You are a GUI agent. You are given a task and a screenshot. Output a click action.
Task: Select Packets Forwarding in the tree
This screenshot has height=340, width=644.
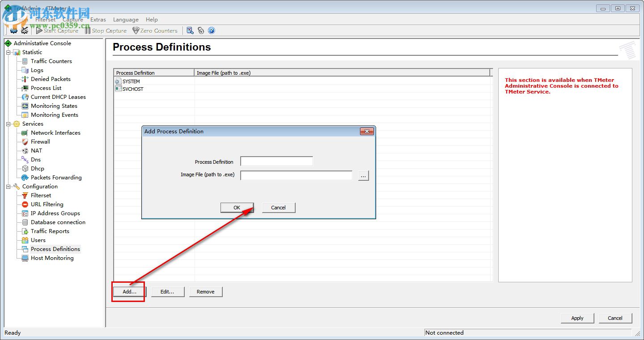coord(56,178)
